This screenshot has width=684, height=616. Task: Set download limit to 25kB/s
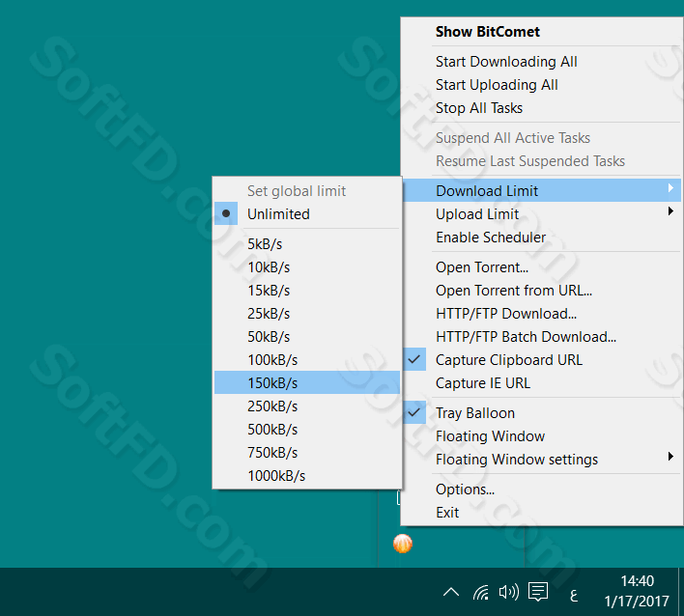point(307,314)
